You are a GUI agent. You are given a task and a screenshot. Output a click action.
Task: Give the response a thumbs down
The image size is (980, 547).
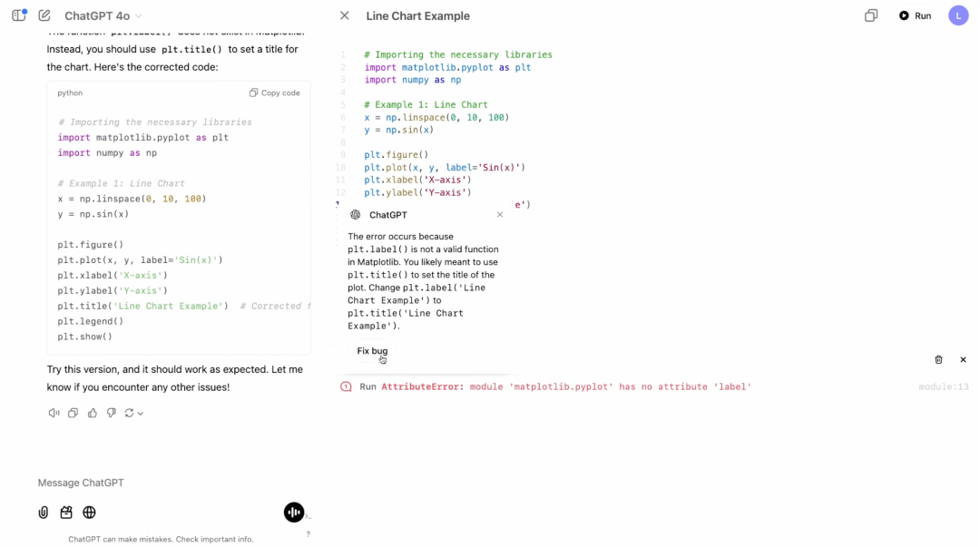coord(111,413)
